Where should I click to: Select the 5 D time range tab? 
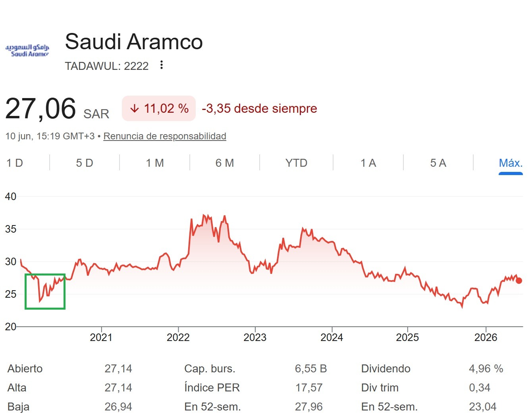(85, 163)
